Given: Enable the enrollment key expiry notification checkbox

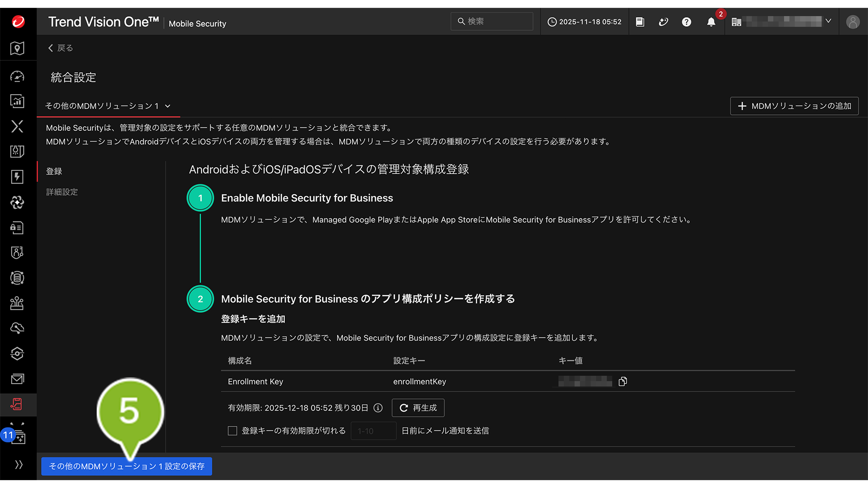Looking at the screenshot, I should (232, 431).
